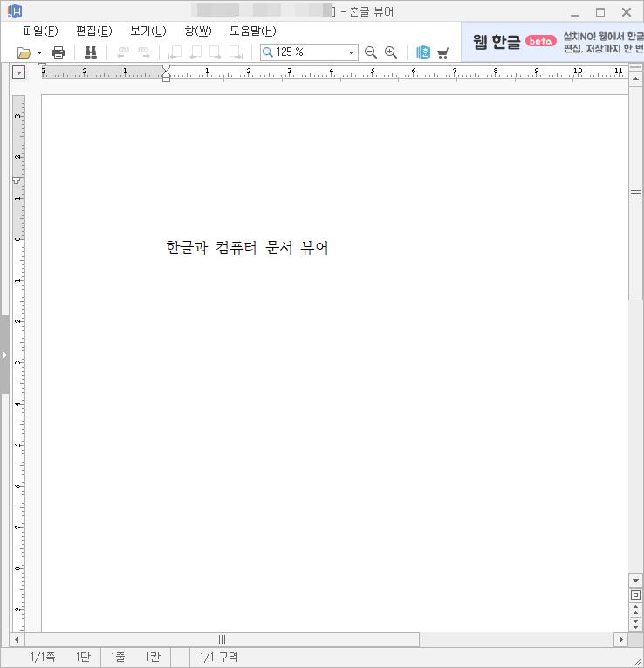
Task: Open the 파일(F) menu
Action: [40, 31]
